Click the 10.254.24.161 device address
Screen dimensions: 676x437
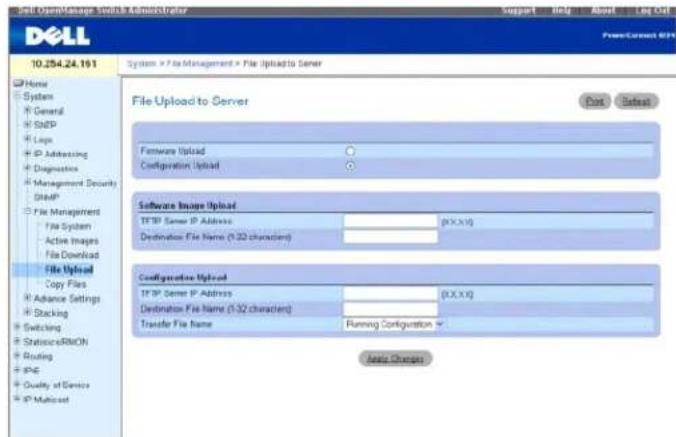tap(64, 64)
